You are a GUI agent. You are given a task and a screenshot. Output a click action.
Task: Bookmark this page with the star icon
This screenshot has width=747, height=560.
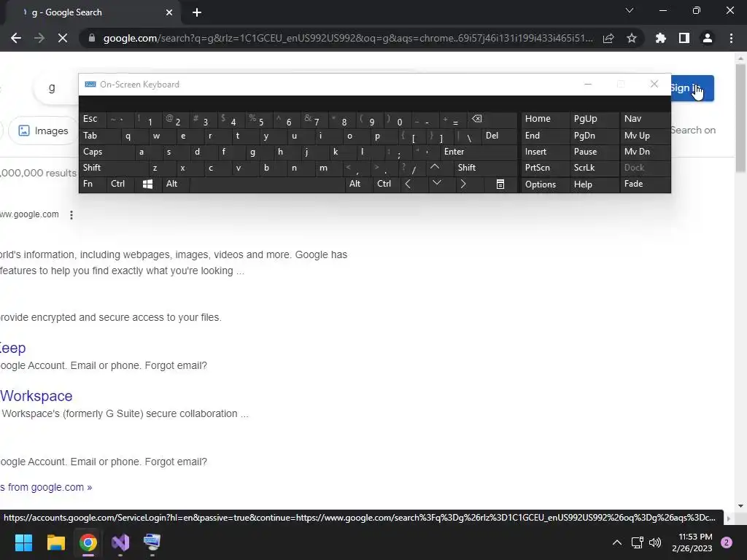tap(632, 38)
